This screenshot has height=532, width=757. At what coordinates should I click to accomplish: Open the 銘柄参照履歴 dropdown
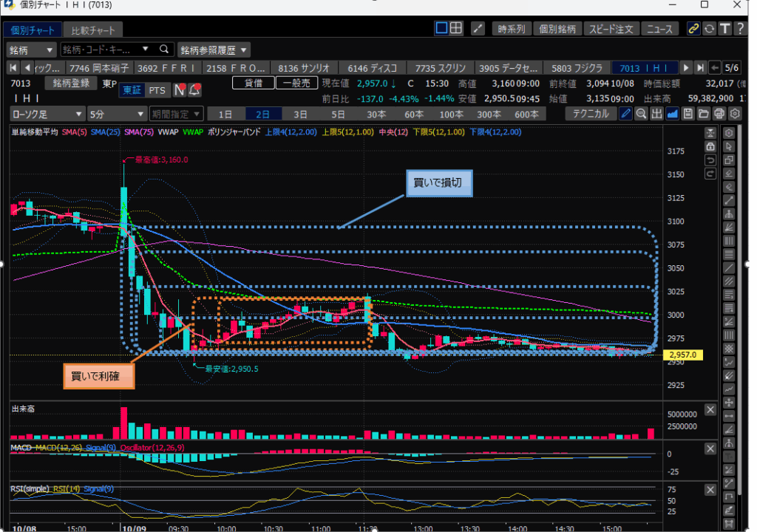pos(214,50)
